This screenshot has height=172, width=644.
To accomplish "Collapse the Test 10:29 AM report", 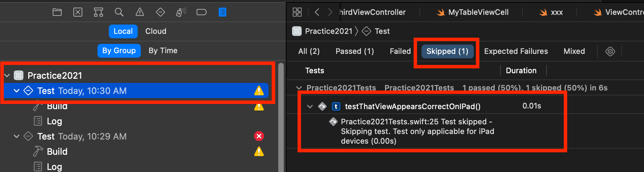I will 17,136.
